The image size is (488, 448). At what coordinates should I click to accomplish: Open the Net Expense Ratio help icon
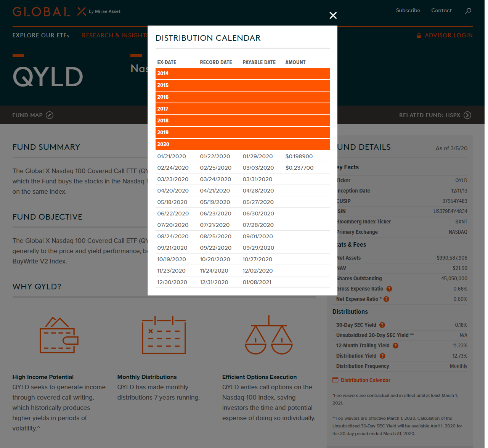[x=386, y=299]
